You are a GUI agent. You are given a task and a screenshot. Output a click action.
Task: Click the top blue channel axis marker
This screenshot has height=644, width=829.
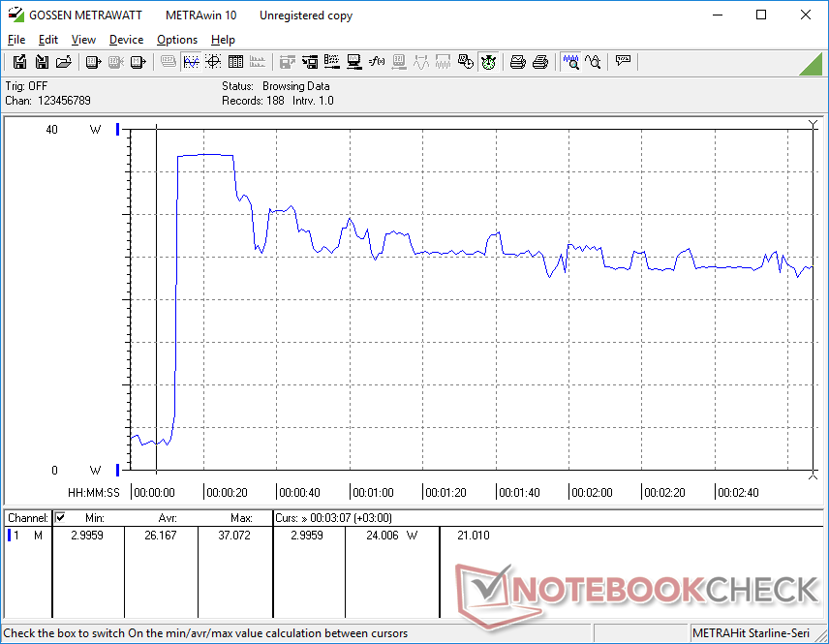tap(117, 129)
